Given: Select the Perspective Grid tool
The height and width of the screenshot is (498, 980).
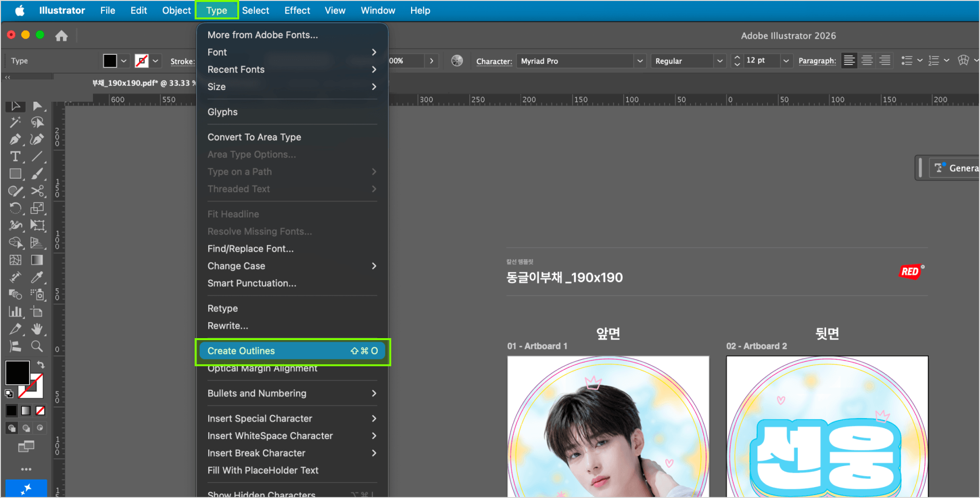Looking at the screenshot, I should pos(37,243).
